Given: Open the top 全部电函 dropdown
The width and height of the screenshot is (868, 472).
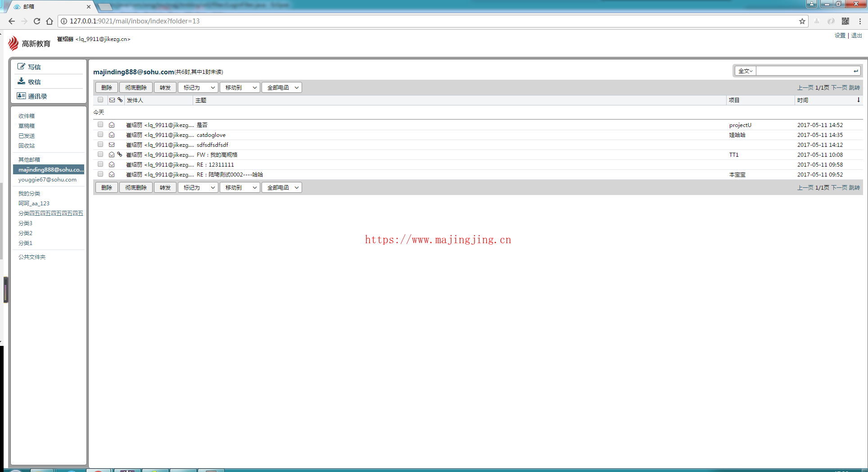Looking at the screenshot, I should coord(282,87).
